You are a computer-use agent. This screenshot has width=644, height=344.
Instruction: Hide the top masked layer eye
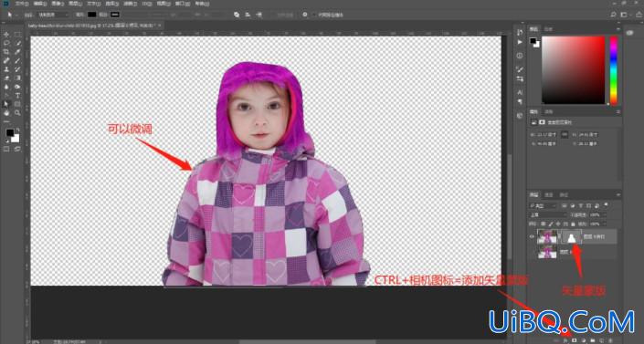click(532, 237)
